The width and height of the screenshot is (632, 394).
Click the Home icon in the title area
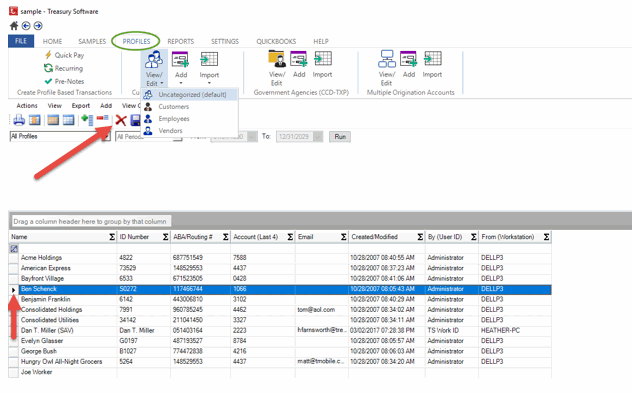14,26
